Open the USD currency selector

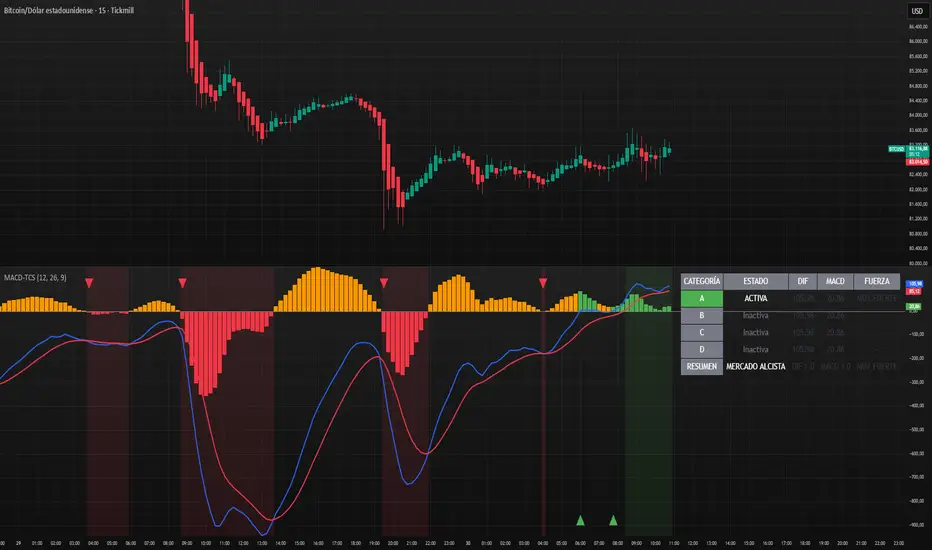[x=917, y=11]
